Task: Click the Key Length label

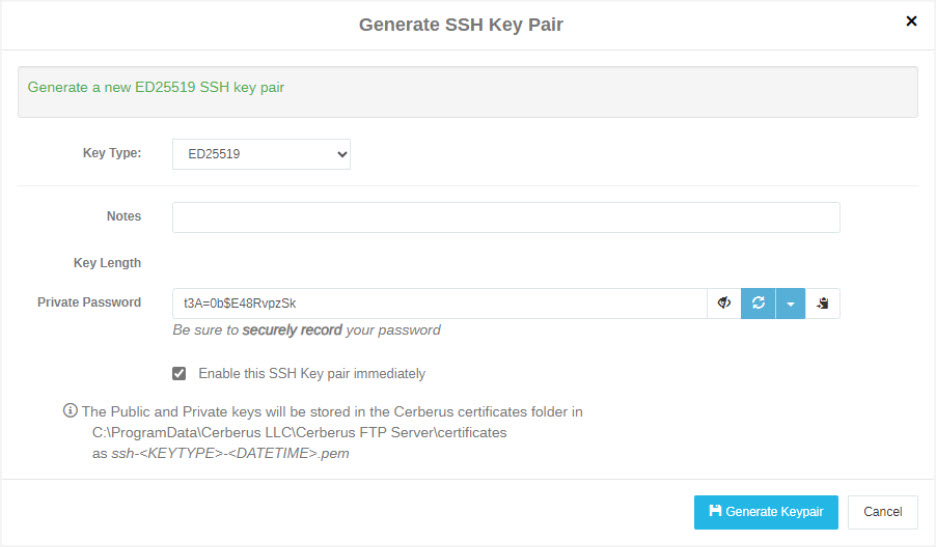Action: pos(107,263)
